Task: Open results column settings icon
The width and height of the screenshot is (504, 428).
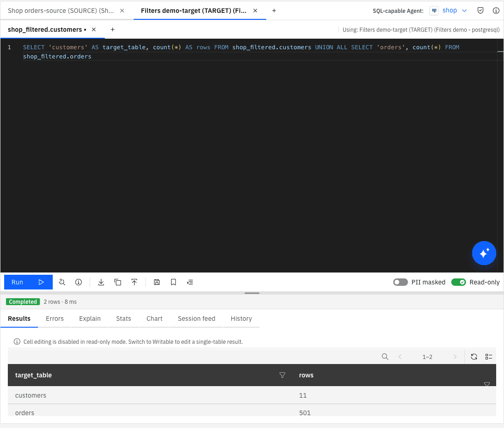Action: (x=489, y=357)
